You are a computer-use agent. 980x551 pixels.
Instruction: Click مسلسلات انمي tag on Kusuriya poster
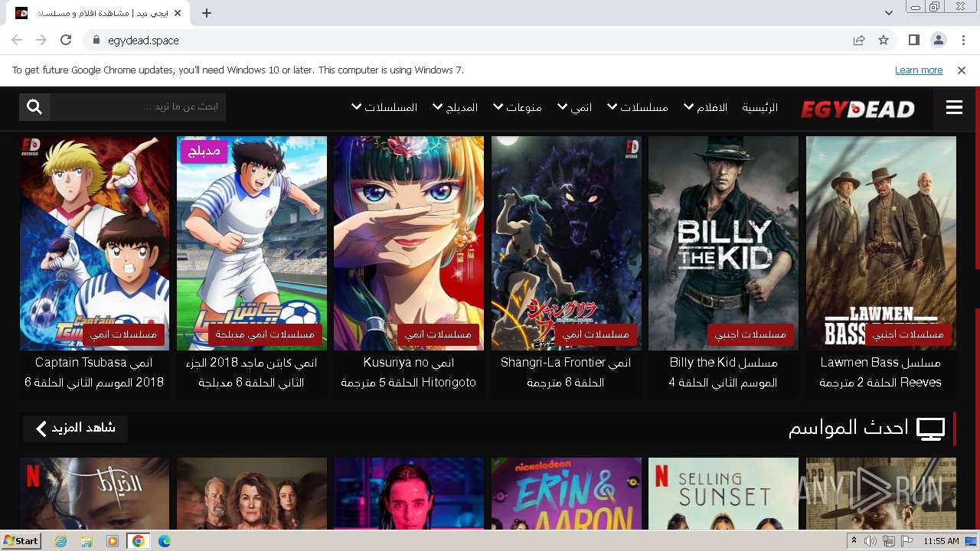(x=438, y=334)
